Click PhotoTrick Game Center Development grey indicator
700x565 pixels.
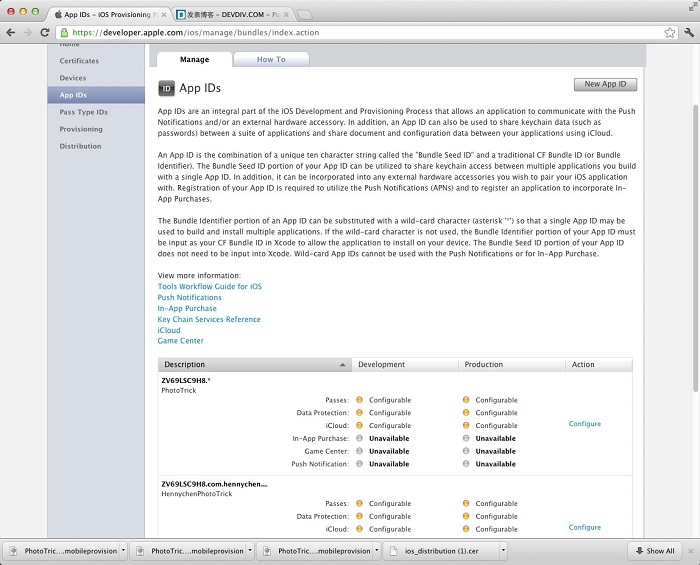pyautogui.click(x=359, y=451)
